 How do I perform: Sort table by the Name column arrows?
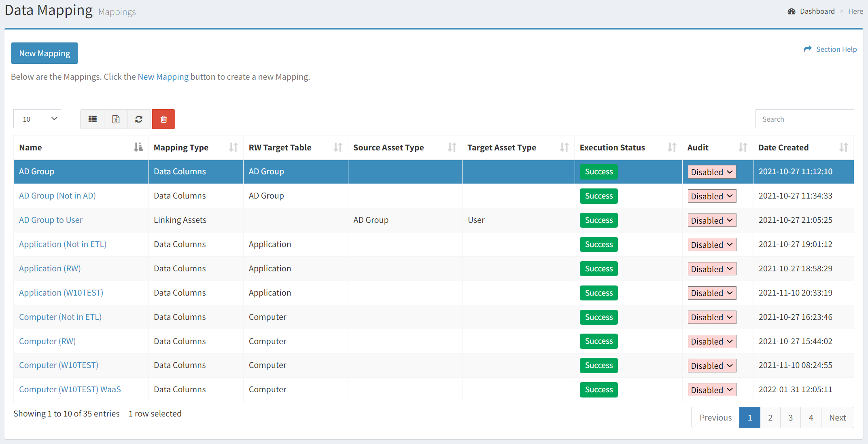[138, 147]
